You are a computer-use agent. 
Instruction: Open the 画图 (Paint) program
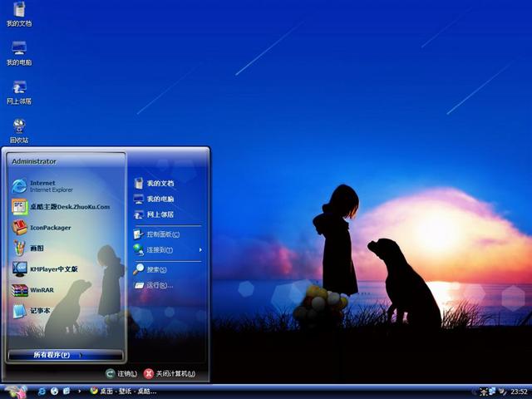39,248
